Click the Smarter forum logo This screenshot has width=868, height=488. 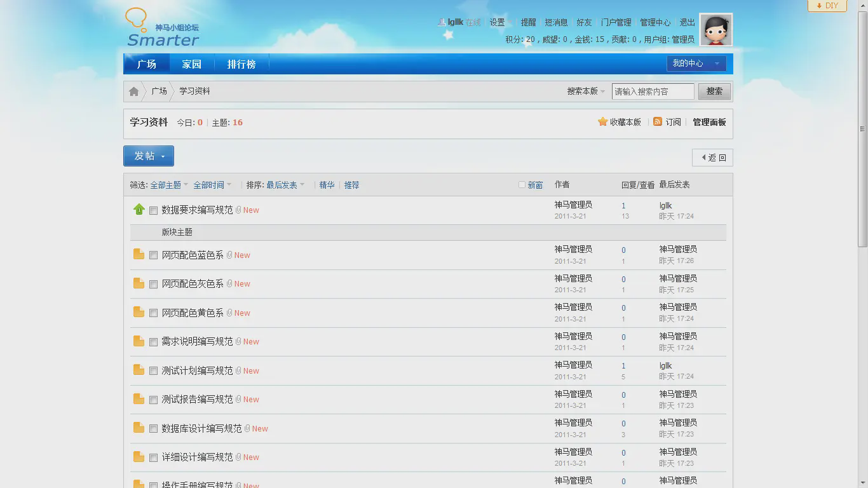coord(163,29)
